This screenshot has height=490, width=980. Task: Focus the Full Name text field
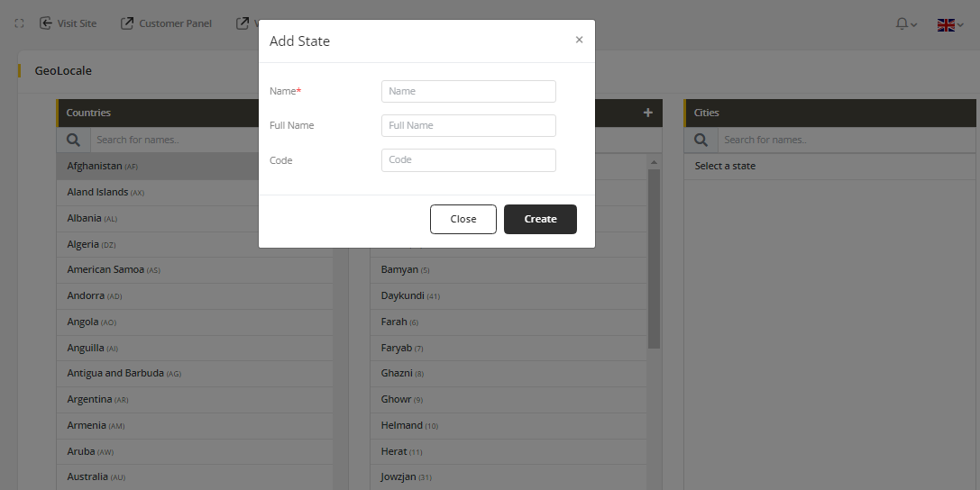point(468,125)
